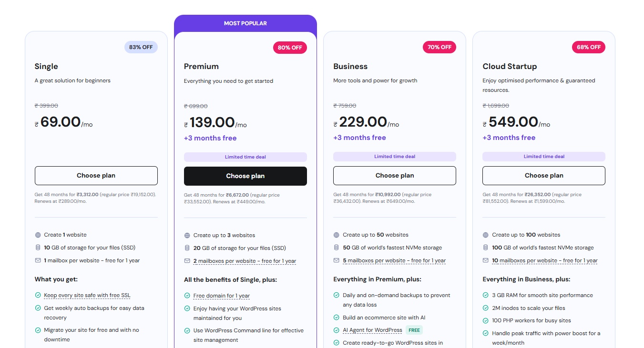Viewport: 644px width, 348px height.
Task: Click Limited time deal label in Cloud Startup
Action: click(543, 157)
